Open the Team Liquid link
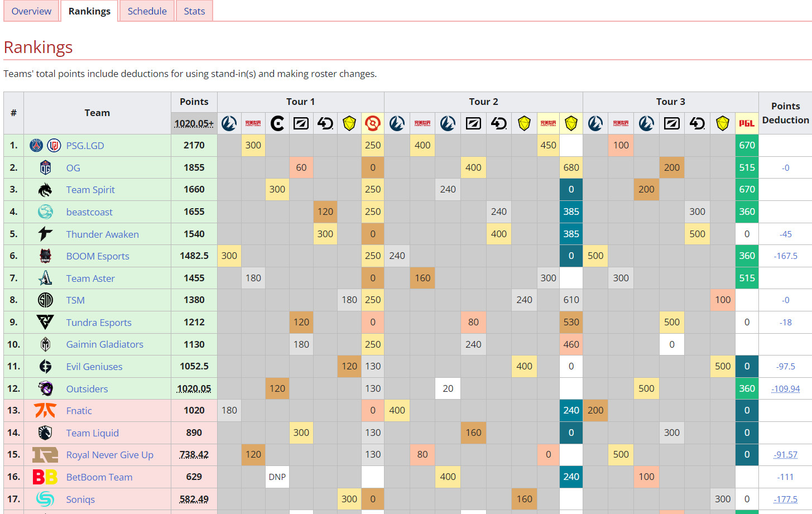The height and width of the screenshot is (514, 812). (x=93, y=433)
